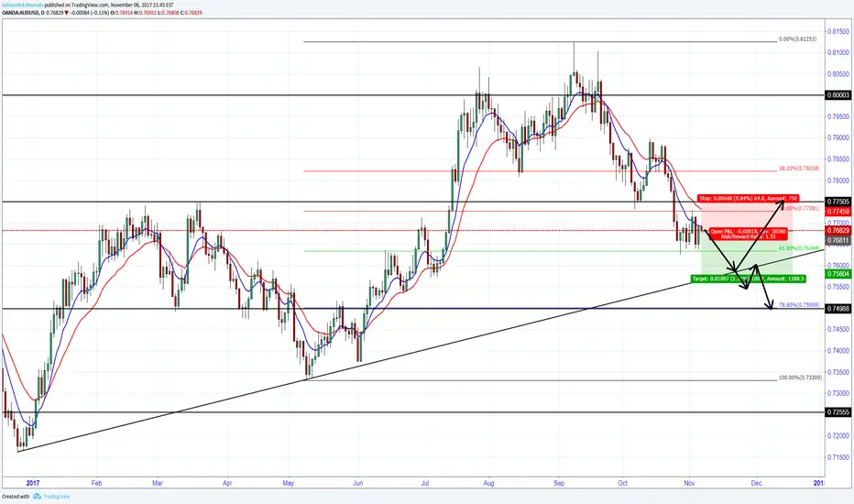Click the 0.76000 price axis tick
Screen dimensions: 854x504
tap(838, 266)
